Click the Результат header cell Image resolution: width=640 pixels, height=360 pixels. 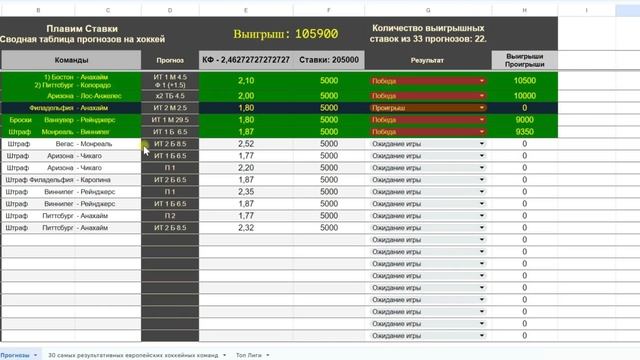[x=428, y=60]
